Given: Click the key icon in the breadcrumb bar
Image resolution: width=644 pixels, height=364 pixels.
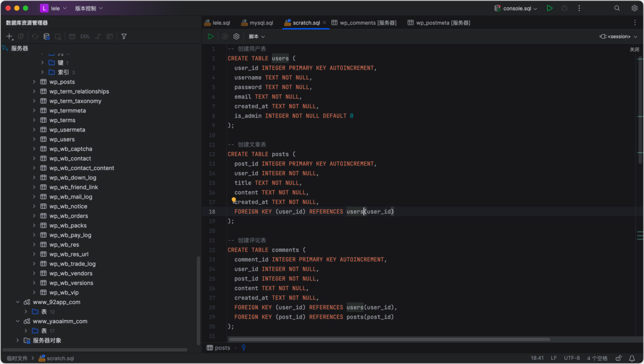Looking at the screenshot, I should tap(244, 348).
